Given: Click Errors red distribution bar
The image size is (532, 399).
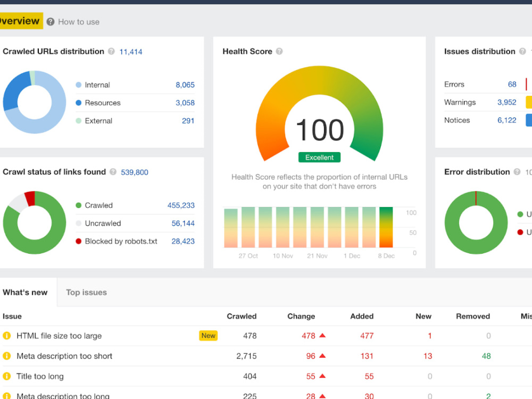Looking at the screenshot, I should [x=526, y=84].
